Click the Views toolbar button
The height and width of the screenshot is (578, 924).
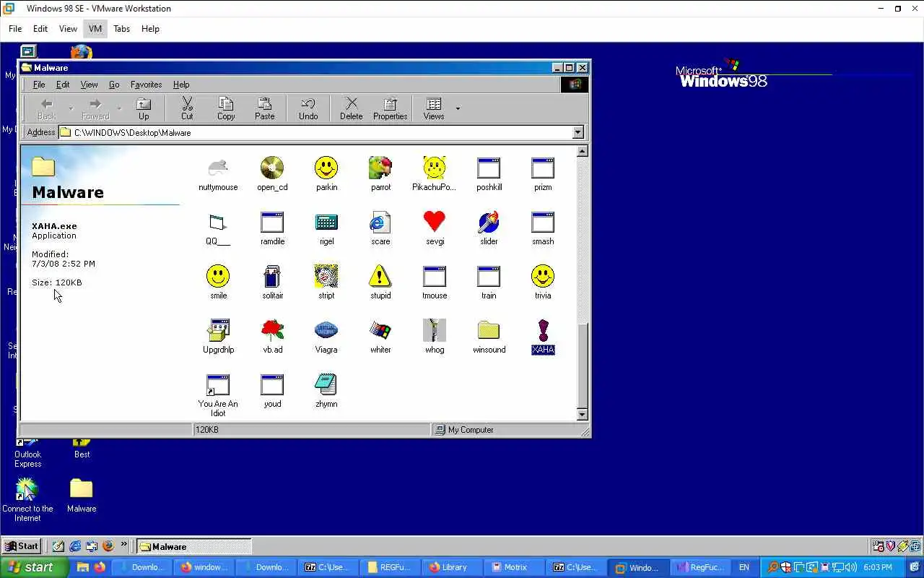434,108
